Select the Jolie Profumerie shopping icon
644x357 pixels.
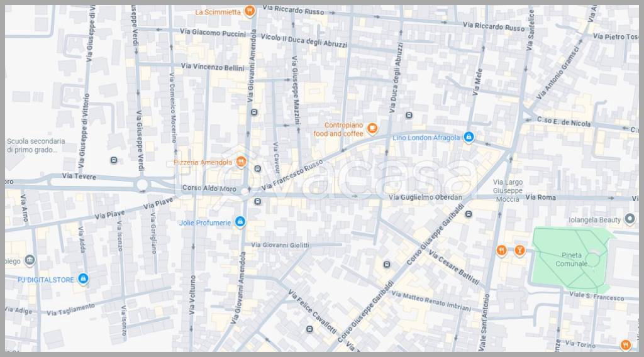(239, 222)
